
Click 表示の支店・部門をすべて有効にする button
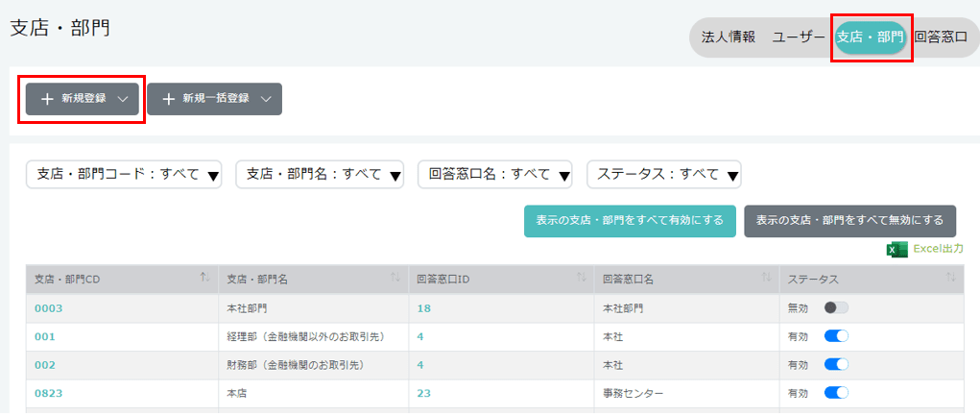tap(630, 221)
